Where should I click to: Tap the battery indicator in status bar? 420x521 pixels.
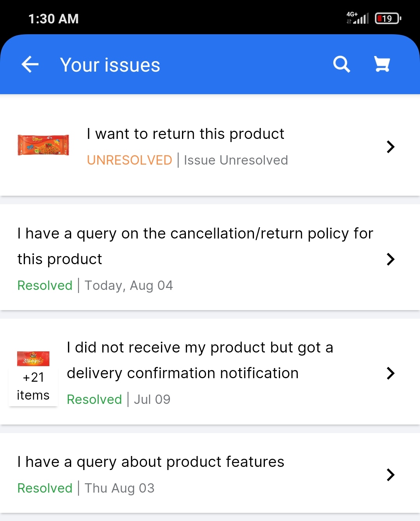(x=388, y=18)
